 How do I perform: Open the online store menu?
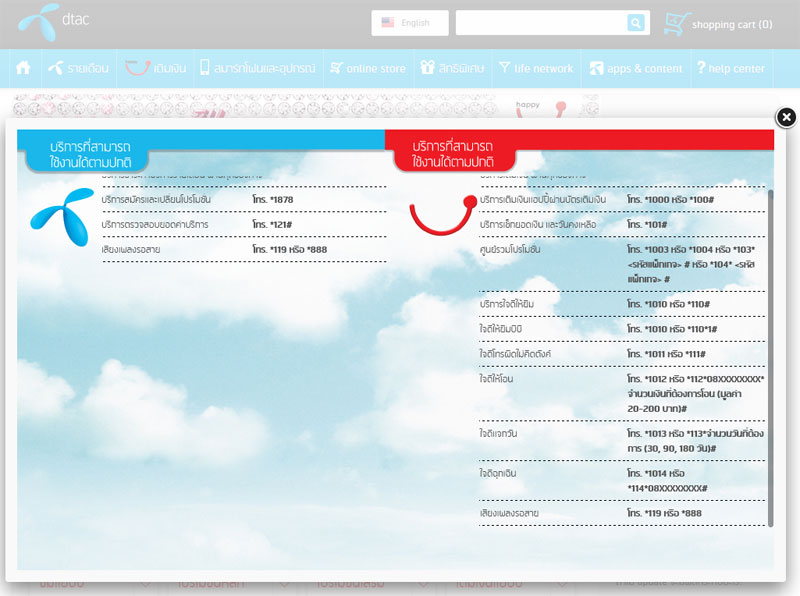[368, 68]
